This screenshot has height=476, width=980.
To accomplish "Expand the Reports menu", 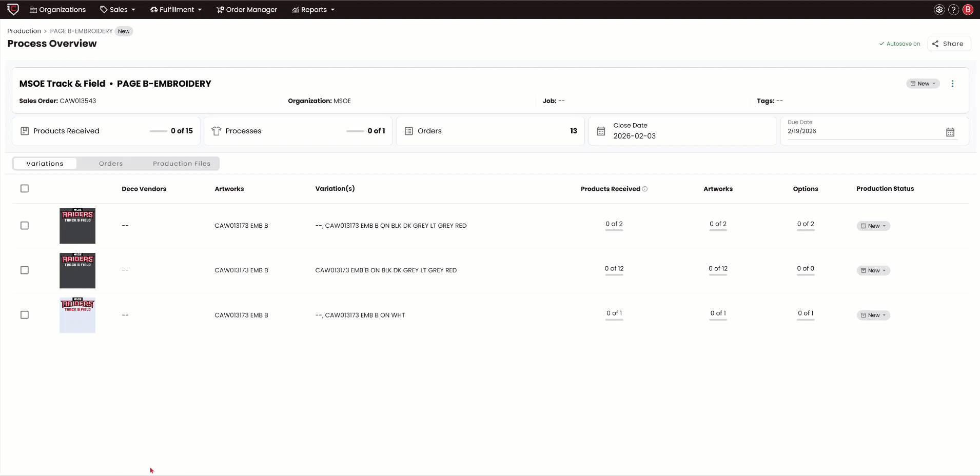I will pyautogui.click(x=312, y=9).
